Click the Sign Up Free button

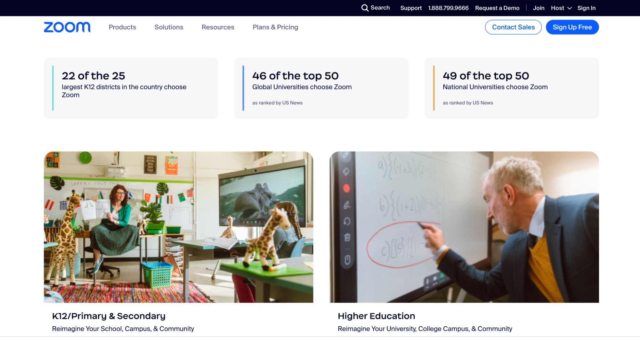572,27
